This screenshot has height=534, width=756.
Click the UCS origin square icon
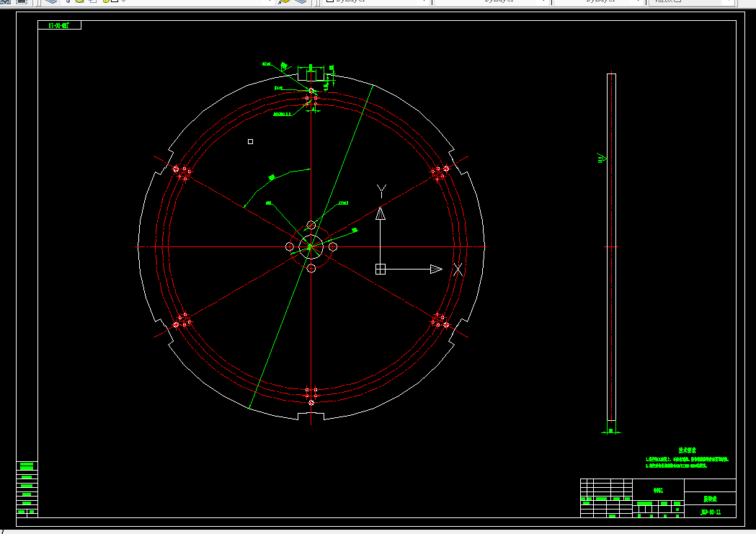tap(381, 269)
